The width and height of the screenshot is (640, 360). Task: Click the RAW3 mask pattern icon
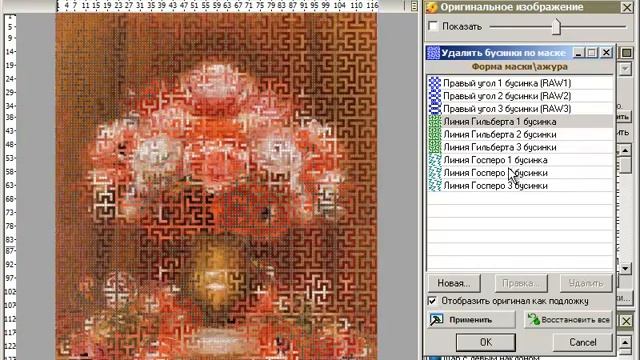coord(435,109)
